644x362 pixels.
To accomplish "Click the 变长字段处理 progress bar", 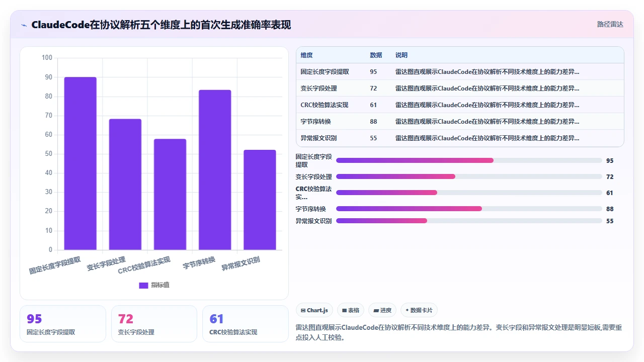I will pyautogui.click(x=469, y=176).
